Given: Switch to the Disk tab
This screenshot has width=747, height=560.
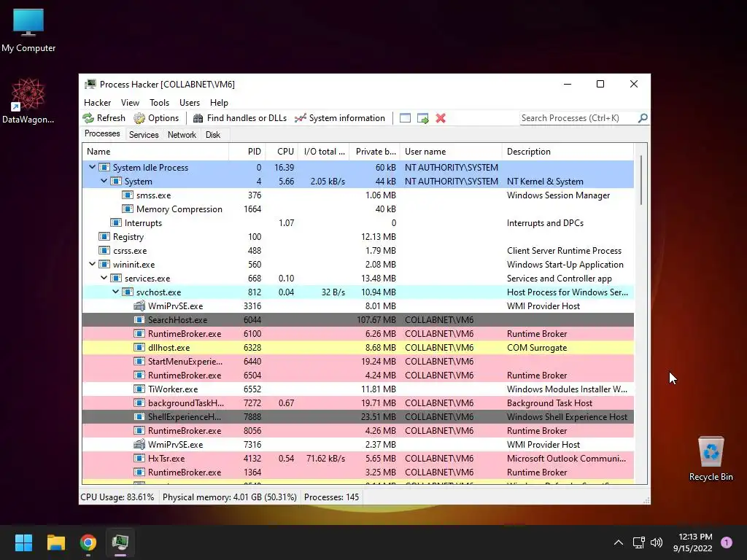Looking at the screenshot, I should click(213, 135).
